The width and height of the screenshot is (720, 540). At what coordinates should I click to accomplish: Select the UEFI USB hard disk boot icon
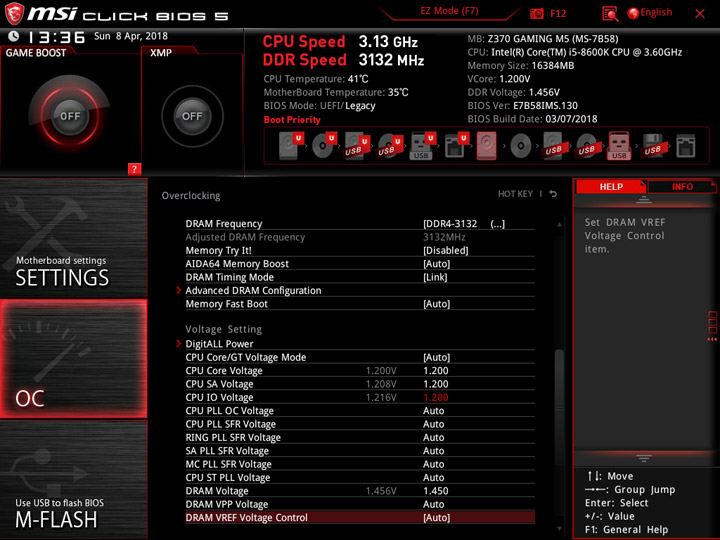[357, 146]
